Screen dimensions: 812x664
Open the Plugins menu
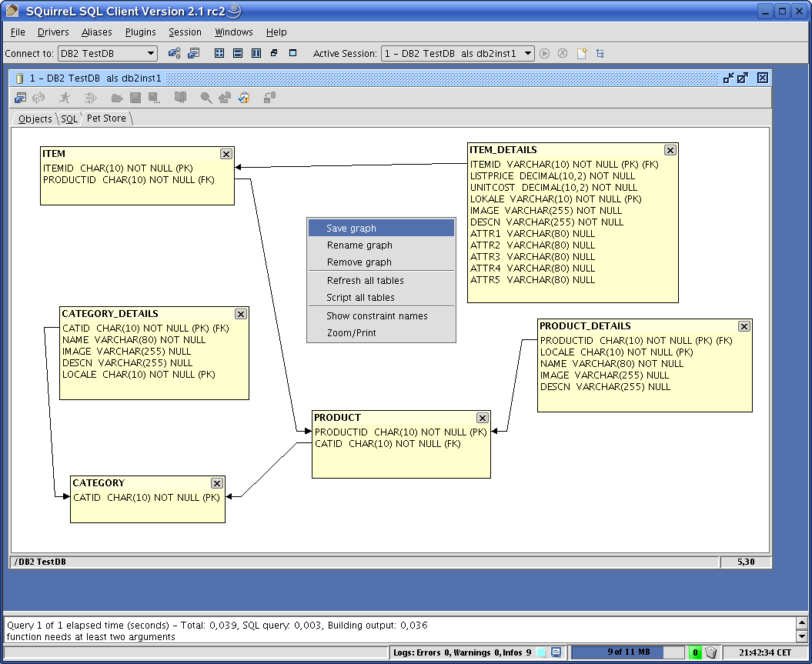tap(141, 32)
